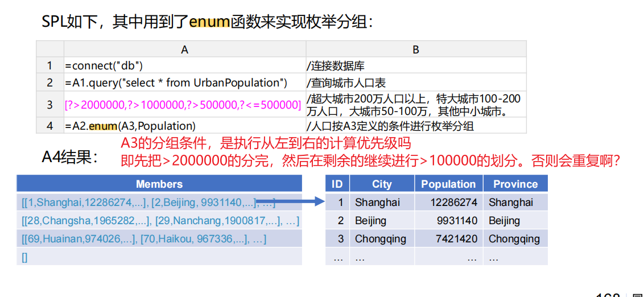Click the red annotation about A3的分组条件
Image resolution: width=644 pixels, height=297 pixels.
tap(266, 143)
